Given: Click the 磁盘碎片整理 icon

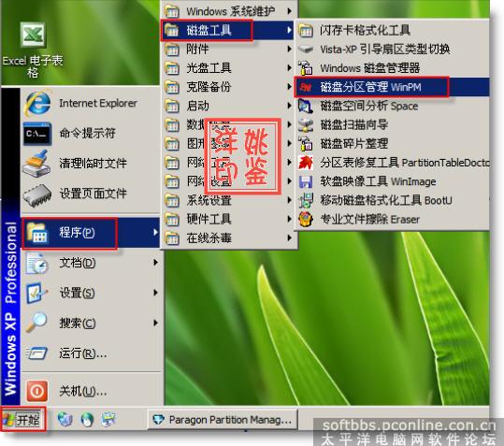Looking at the screenshot, I should tap(306, 144).
